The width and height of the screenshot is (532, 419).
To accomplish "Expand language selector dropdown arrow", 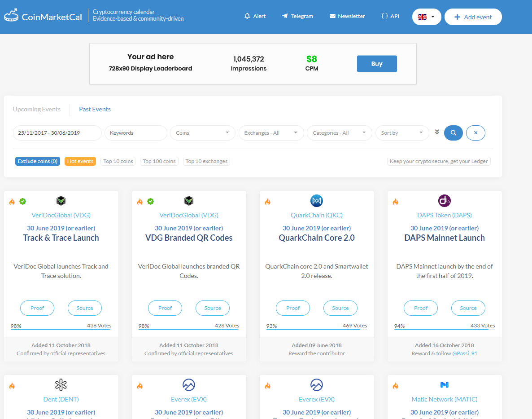I will point(433,17).
